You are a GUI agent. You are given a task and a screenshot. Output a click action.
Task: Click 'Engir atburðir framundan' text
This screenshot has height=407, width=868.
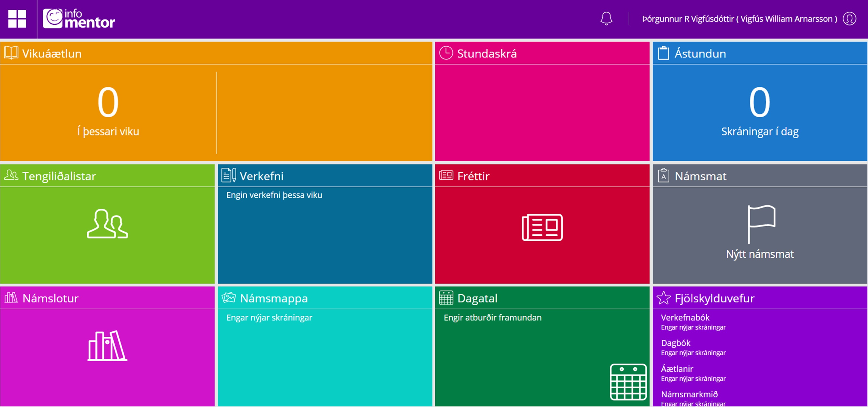[493, 317]
